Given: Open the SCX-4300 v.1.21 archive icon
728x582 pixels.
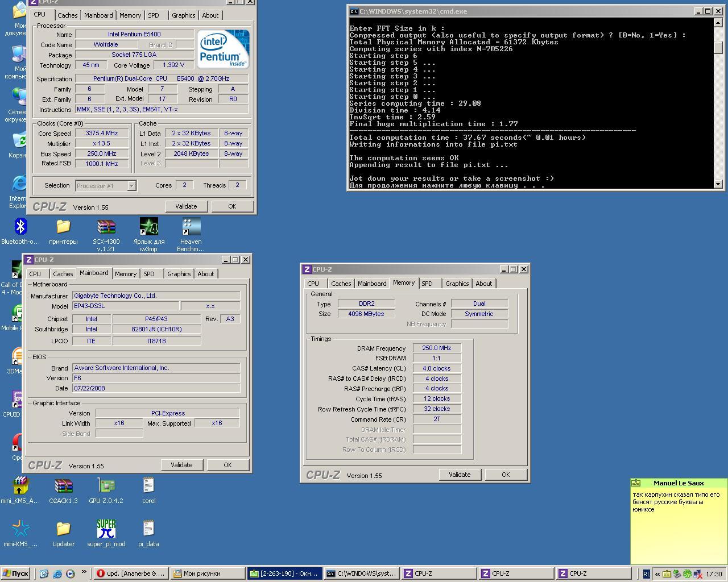Looking at the screenshot, I should 106,227.
